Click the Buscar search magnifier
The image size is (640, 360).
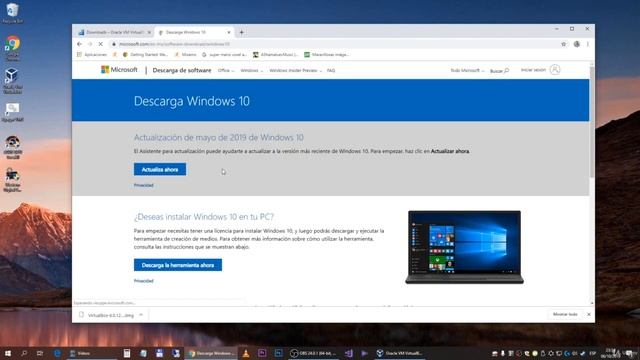pyautogui.click(x=506, y=71)
